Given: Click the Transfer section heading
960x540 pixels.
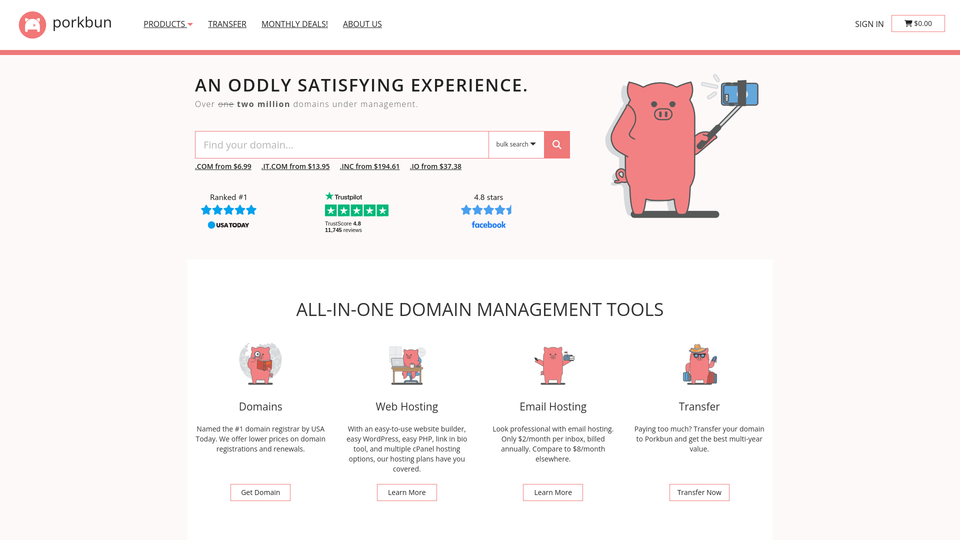Looking at the screenshot, I should (699, 407).
